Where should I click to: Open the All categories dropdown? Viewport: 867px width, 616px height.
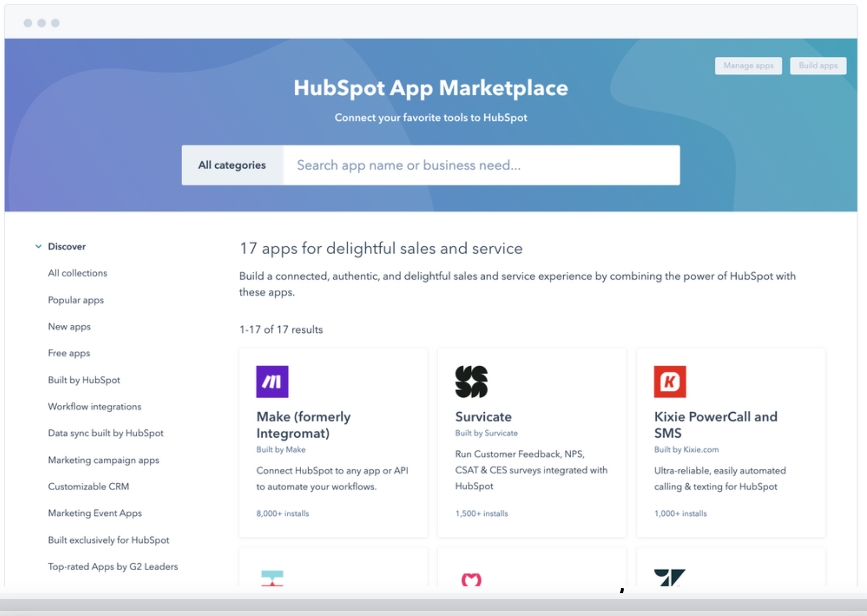click(232, 165)
